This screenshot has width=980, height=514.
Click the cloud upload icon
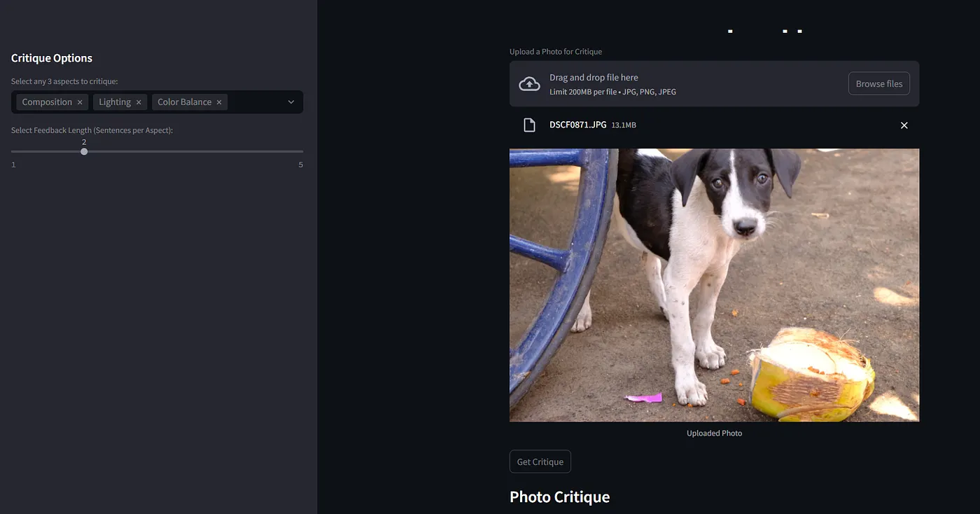click(530, 83)
